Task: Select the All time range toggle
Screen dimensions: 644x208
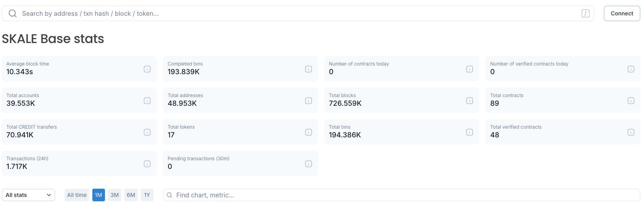Action: click(77, 195)
